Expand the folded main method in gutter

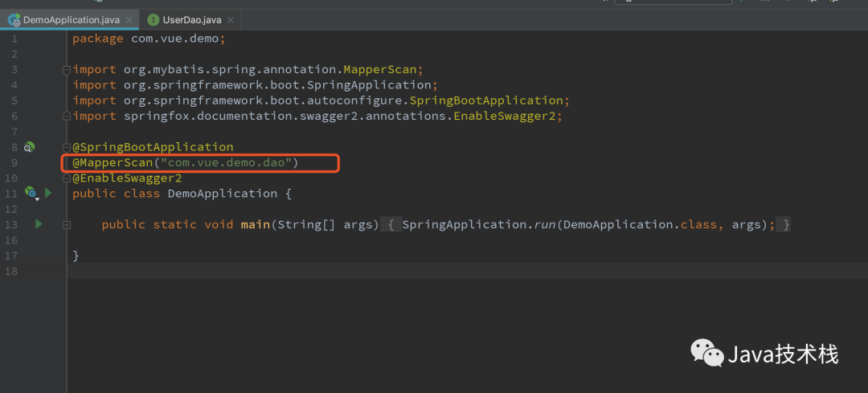point(68,224)
